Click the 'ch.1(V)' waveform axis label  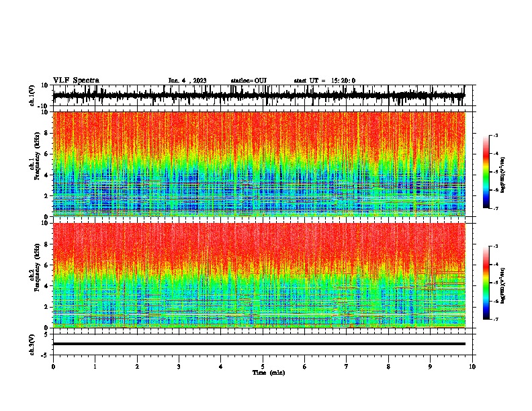pos(32,95)
